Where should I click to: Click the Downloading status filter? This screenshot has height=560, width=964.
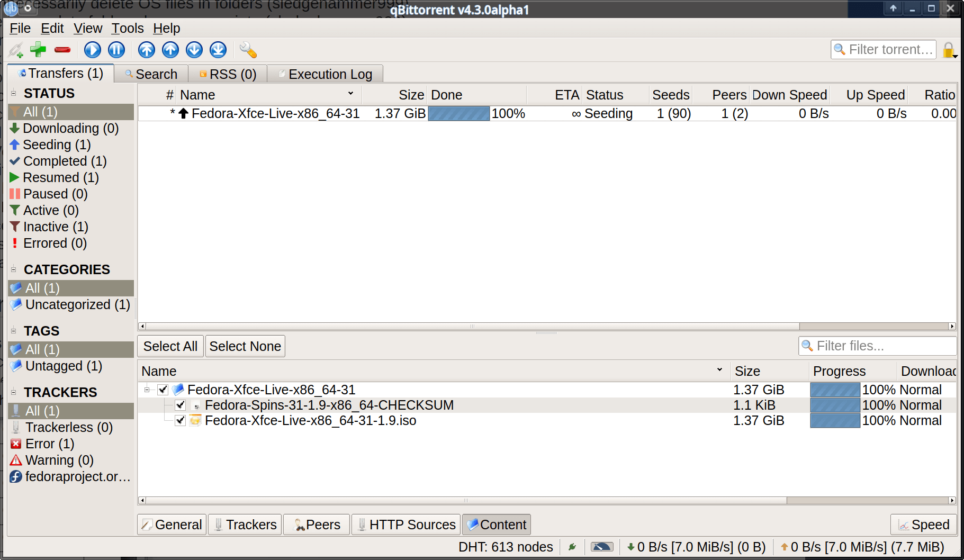coord(71,128)
